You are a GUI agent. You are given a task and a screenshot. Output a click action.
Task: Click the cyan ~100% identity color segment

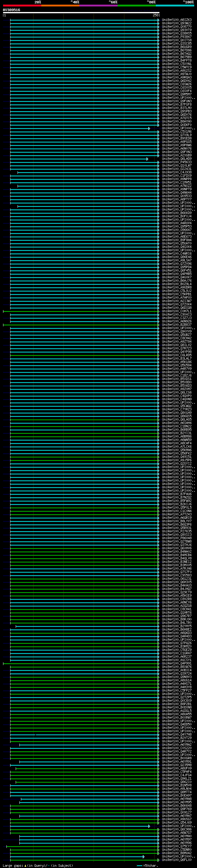tap(175, 6)
